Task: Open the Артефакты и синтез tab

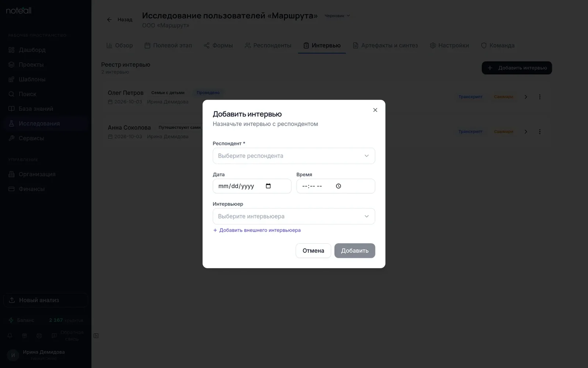Action: (x=386, y=46)
